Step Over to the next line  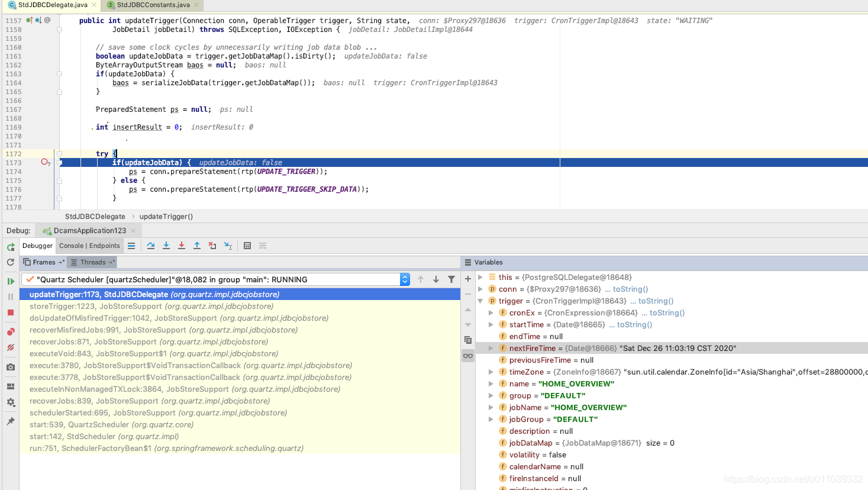click(x=151, y=246)
